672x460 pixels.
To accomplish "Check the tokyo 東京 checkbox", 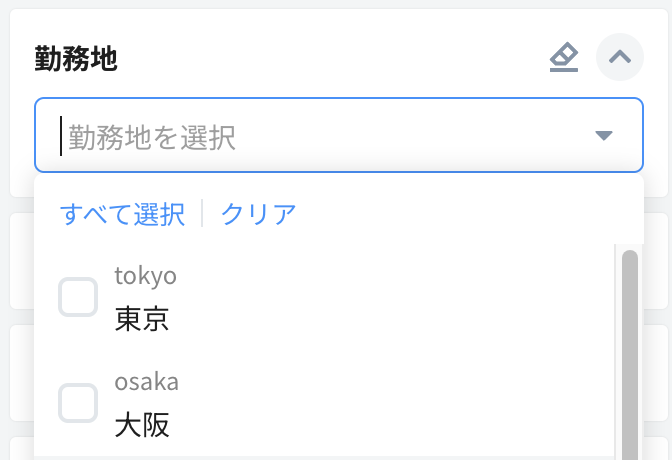I will click(78, 297).
